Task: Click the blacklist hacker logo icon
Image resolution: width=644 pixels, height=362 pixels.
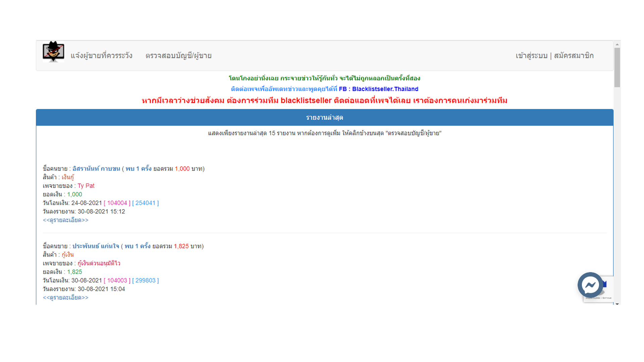Action: tap(53, 52)
